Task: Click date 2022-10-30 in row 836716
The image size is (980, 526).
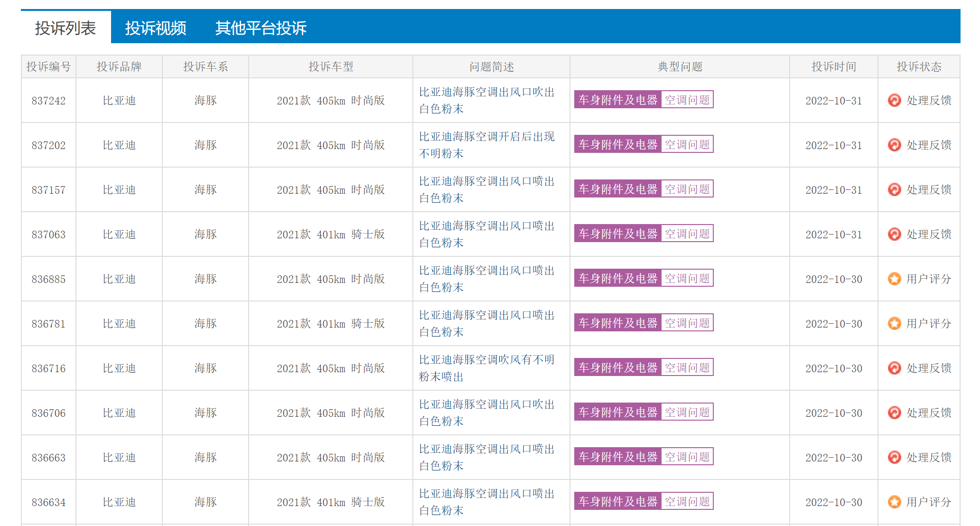Action: [x=834, y=368]
